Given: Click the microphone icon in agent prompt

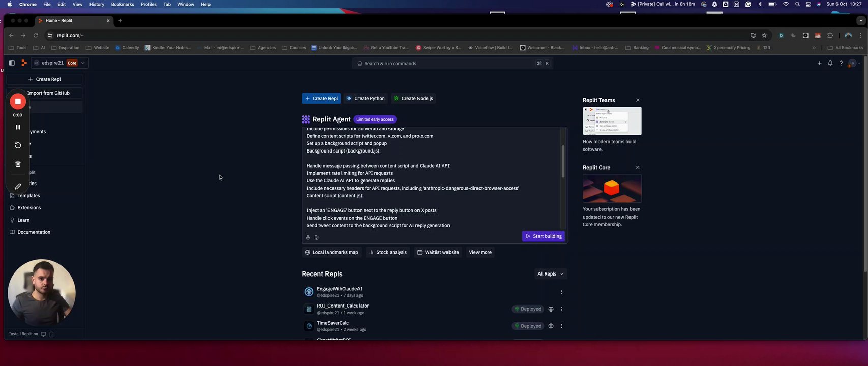Looking at the screenshot, I should click(308, 237).
